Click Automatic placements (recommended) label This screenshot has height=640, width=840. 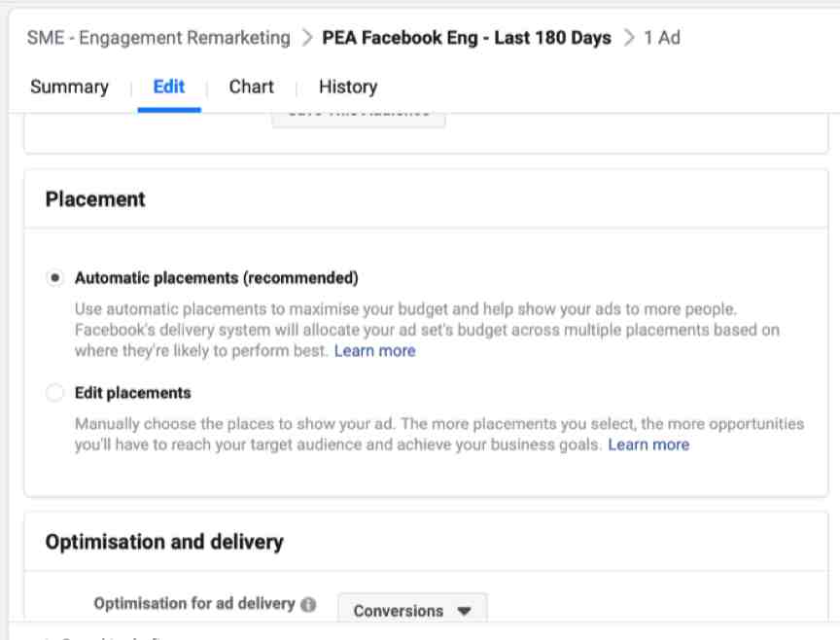coord(217,277)
